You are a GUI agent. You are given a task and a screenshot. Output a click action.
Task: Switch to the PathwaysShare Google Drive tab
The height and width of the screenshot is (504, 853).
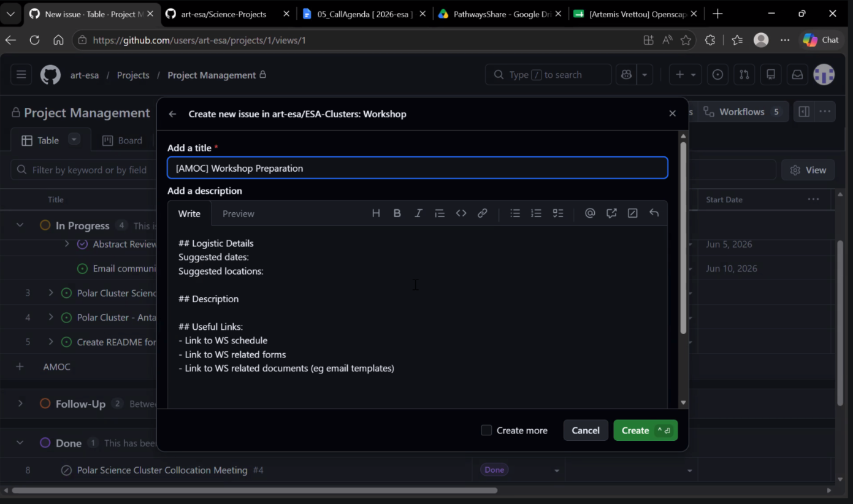pos(501,13)
